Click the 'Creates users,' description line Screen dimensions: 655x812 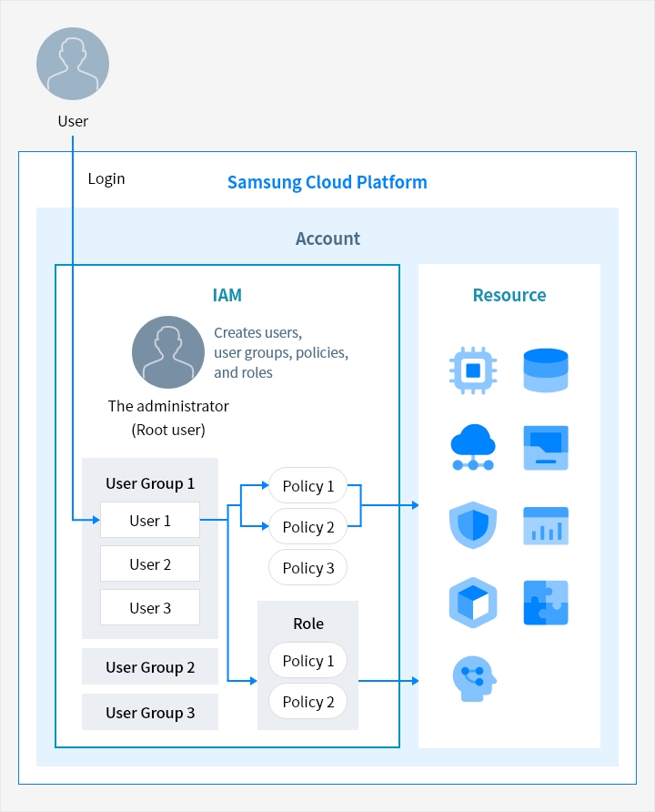tap(258, 332)
